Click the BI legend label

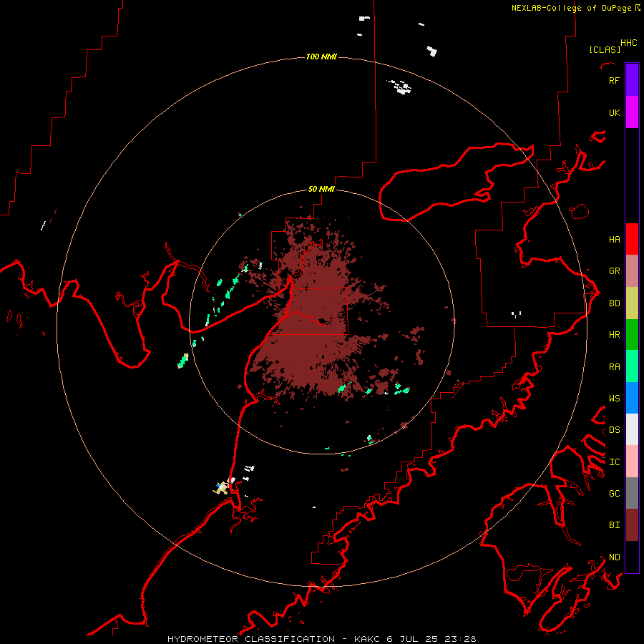(x=614, y=525)
